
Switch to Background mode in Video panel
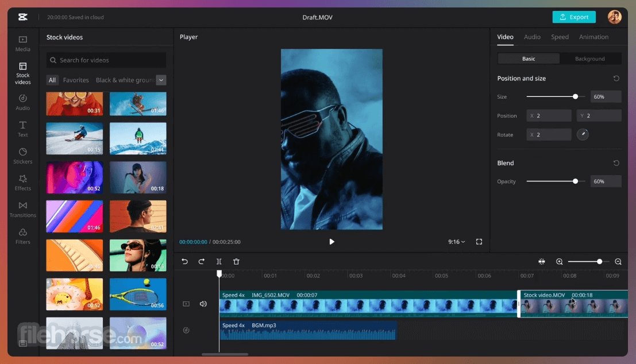590,59
